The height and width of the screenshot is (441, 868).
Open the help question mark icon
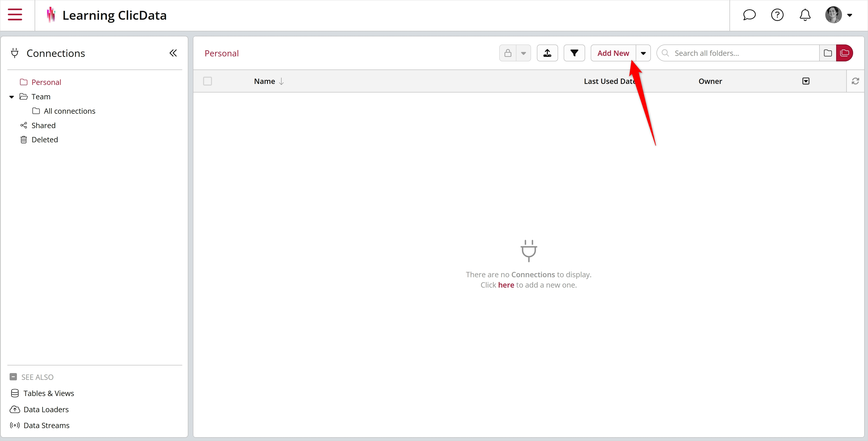point(777,15)
